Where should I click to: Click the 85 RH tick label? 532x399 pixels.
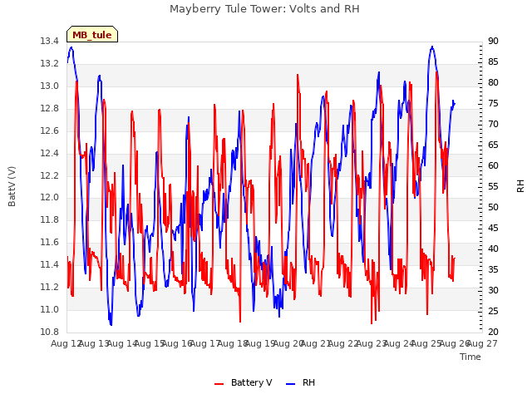[493, 62]
